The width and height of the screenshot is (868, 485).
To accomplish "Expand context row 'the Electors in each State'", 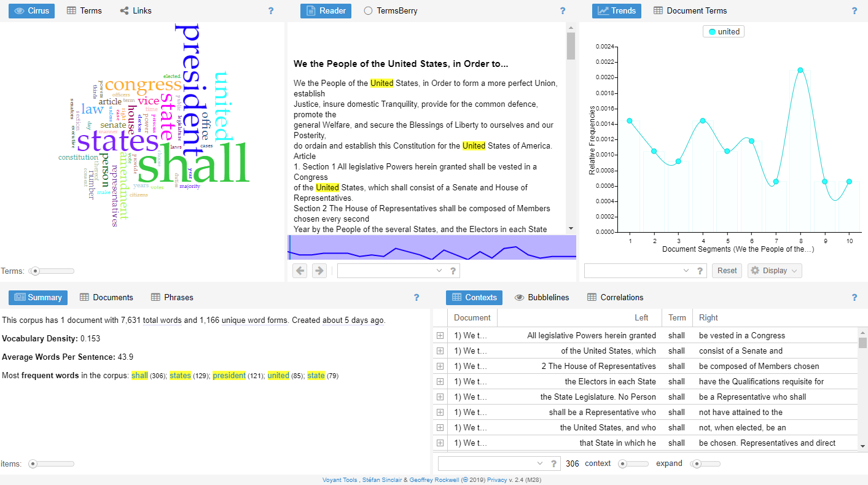I will pyautogui.click(x=440, y=381).
